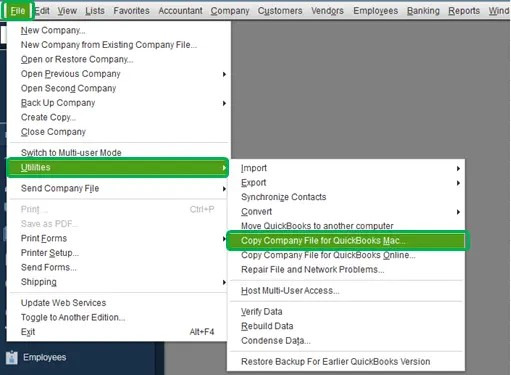Choose Rebuild Data option

coord(267,326)
